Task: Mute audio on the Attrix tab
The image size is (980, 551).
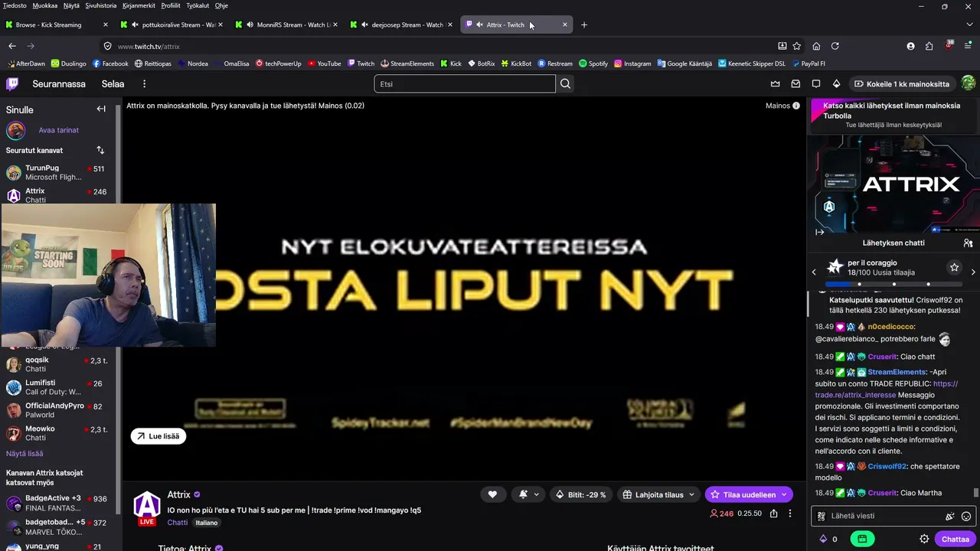Action: pyautogui.click(x=479, y=24)
